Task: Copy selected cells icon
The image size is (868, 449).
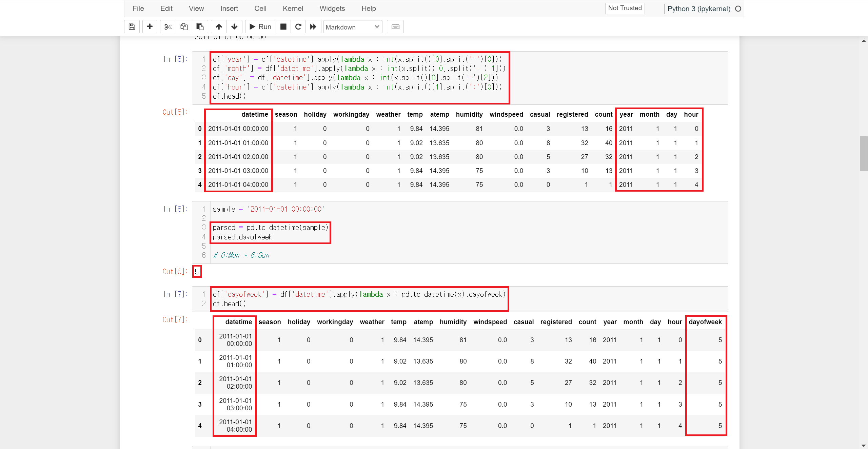Action: click(x=184, y=27)
